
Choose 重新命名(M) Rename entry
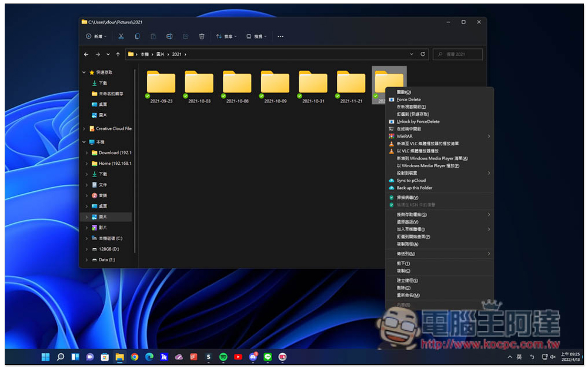(439, 295)
